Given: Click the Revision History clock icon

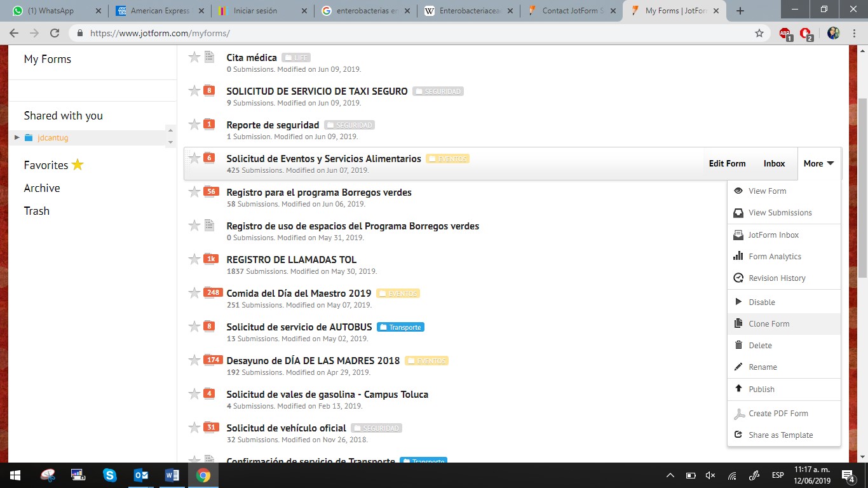Looking at the screenshot, I should 738,278.
